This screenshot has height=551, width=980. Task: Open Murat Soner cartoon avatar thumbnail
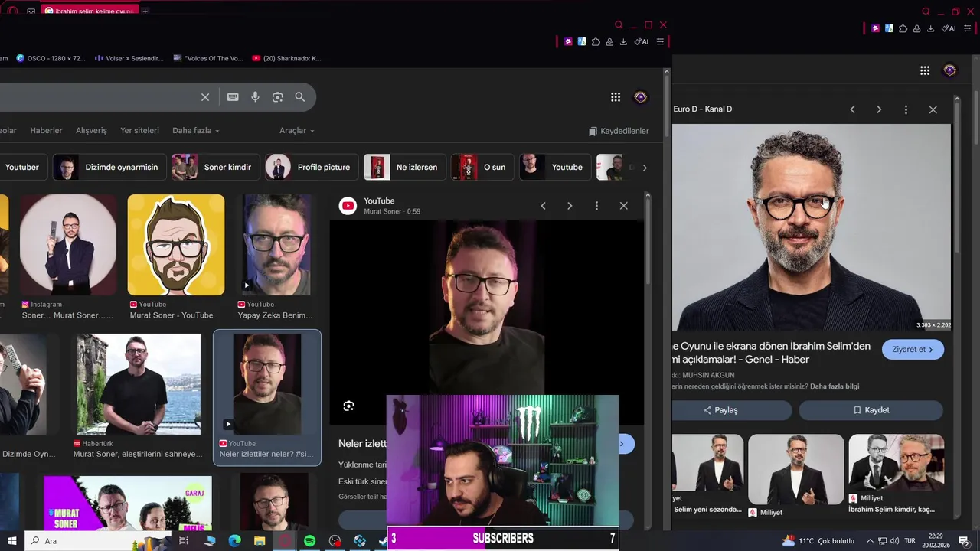pyautogui.click(x=176, y=245)
